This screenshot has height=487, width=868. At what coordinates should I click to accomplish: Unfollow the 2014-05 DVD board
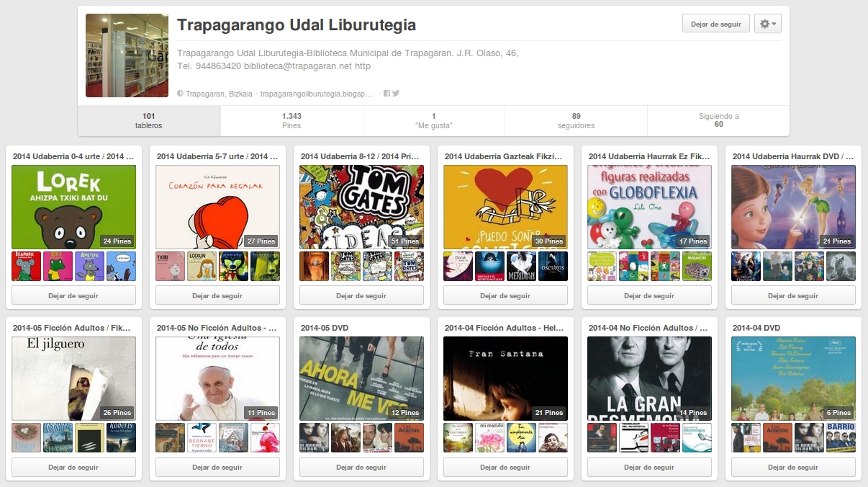point(361,467)
